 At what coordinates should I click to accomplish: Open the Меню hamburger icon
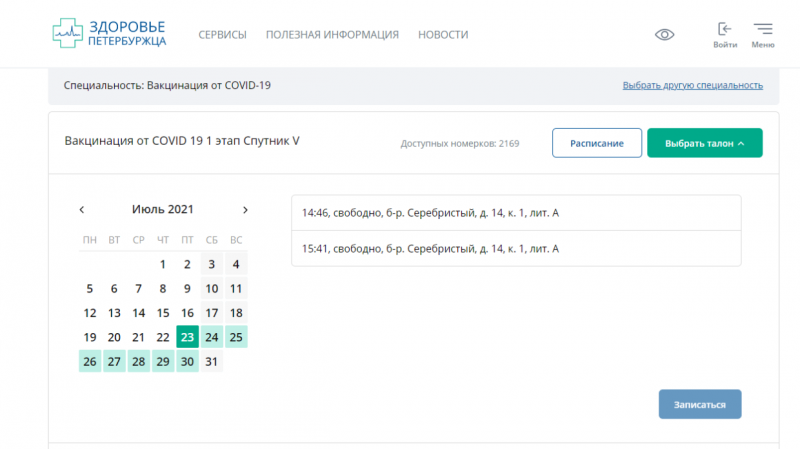762,34
